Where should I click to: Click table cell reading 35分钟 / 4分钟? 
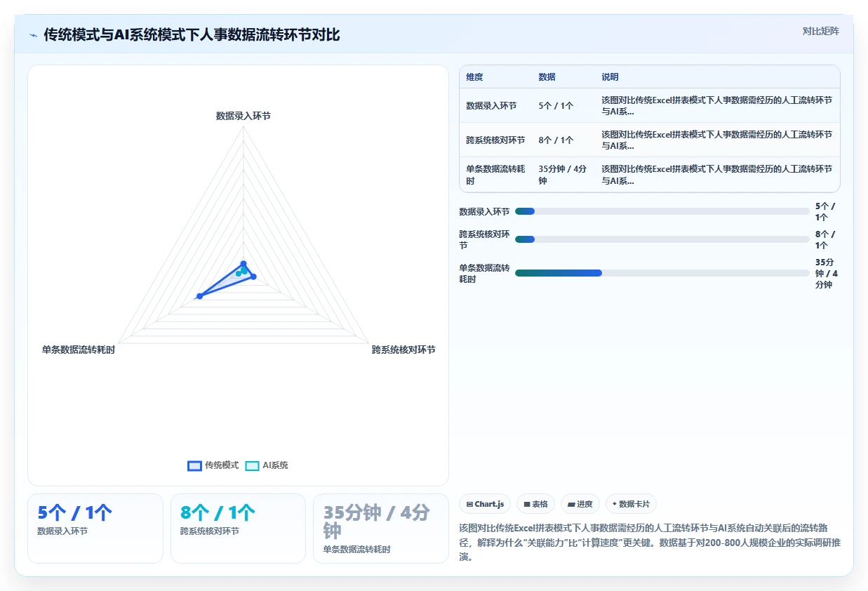(x=563, y=175)
